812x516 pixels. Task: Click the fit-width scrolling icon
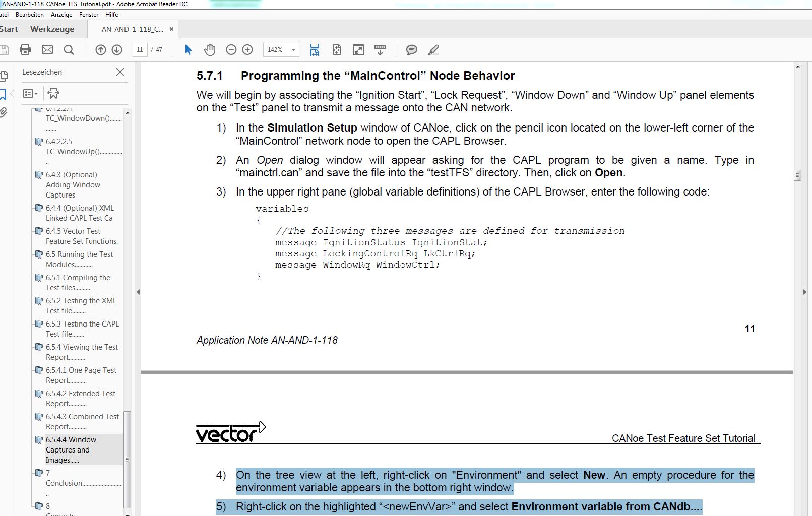[x=315, y=49]
